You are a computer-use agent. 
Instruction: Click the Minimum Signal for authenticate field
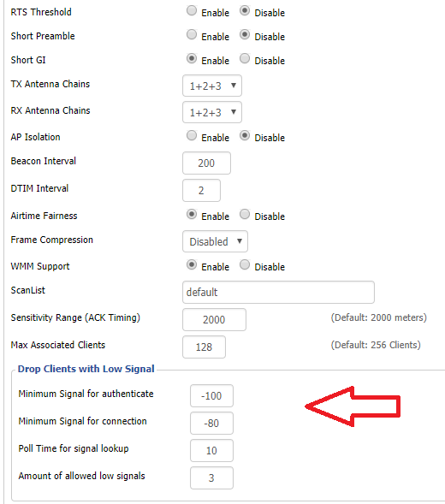point(211,395)
